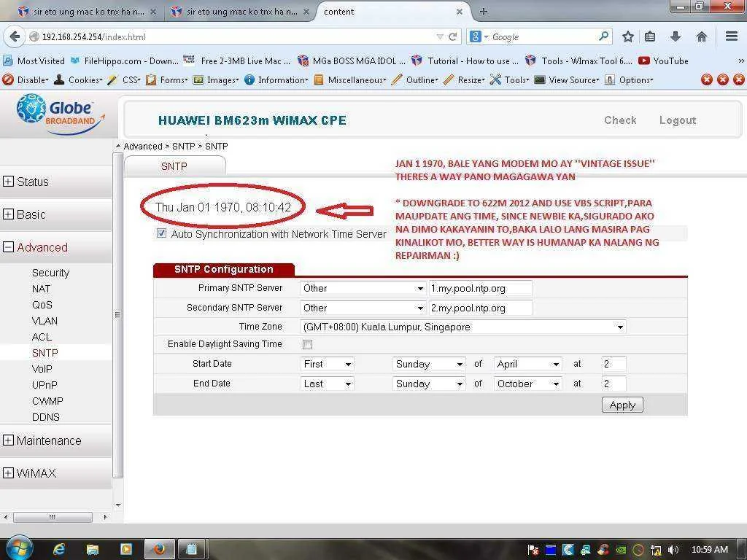Select the SNTP page tab

174,166
